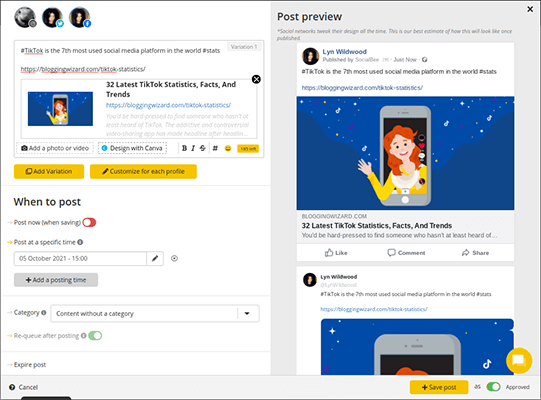This screenshot has width=541, height=400.
Task: Click Like in Facebook preview
Action: [336, 253]
